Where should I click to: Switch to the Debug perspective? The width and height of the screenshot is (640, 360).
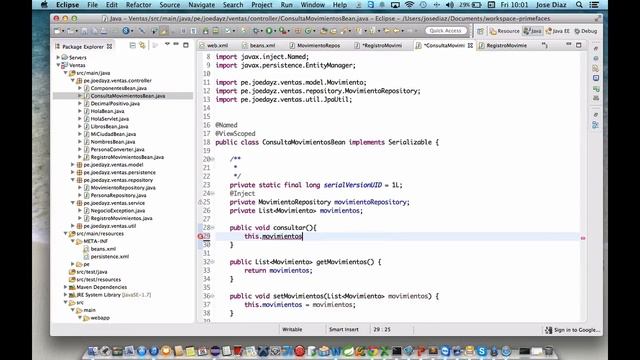click(586, 31)
